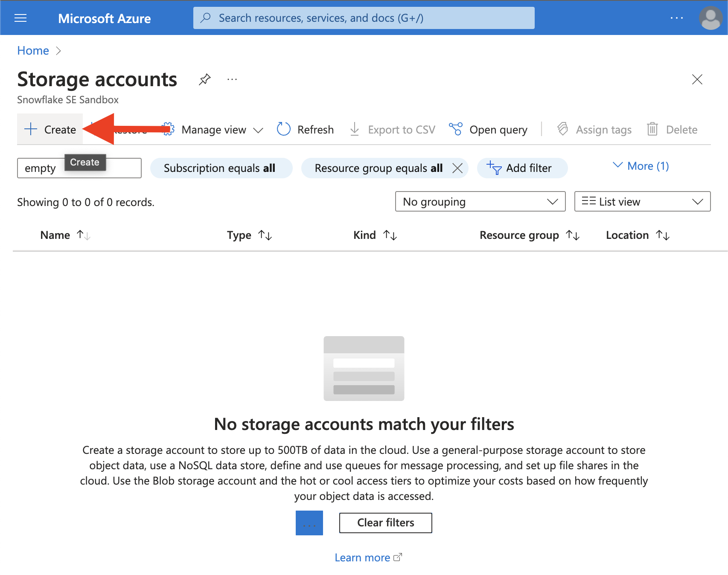Open the top bar ellipsis menu
The height and width of the screenshot is (575, 728).
point(676,18)
